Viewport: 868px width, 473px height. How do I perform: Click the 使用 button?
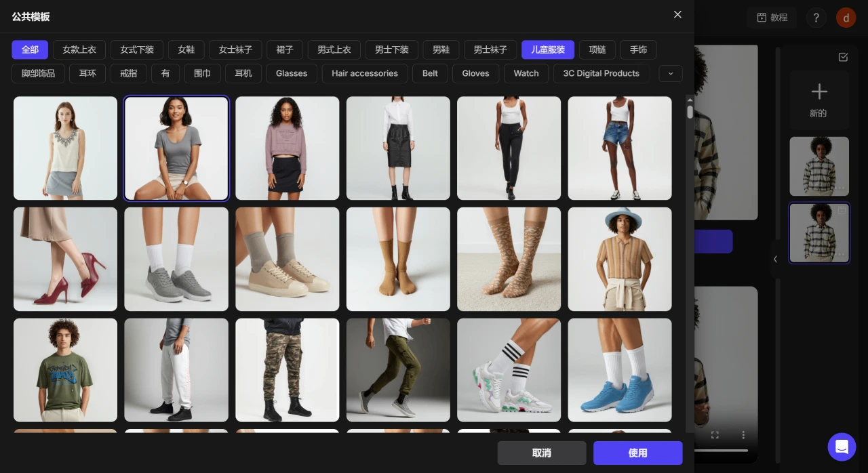point(637,453)
